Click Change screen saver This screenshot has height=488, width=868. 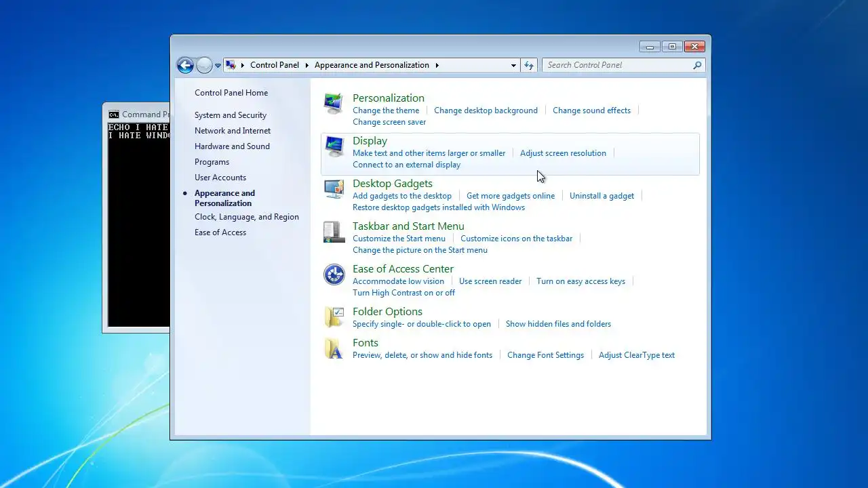[389, 122]
